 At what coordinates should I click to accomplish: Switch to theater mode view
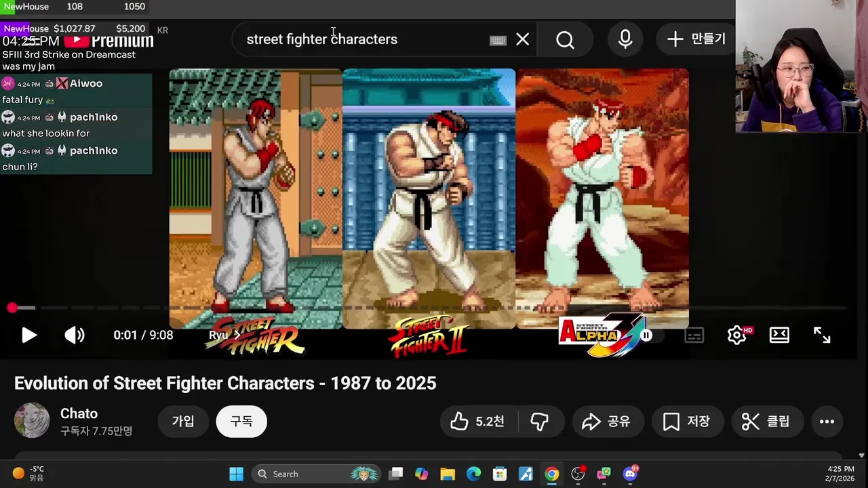[779, 335]
